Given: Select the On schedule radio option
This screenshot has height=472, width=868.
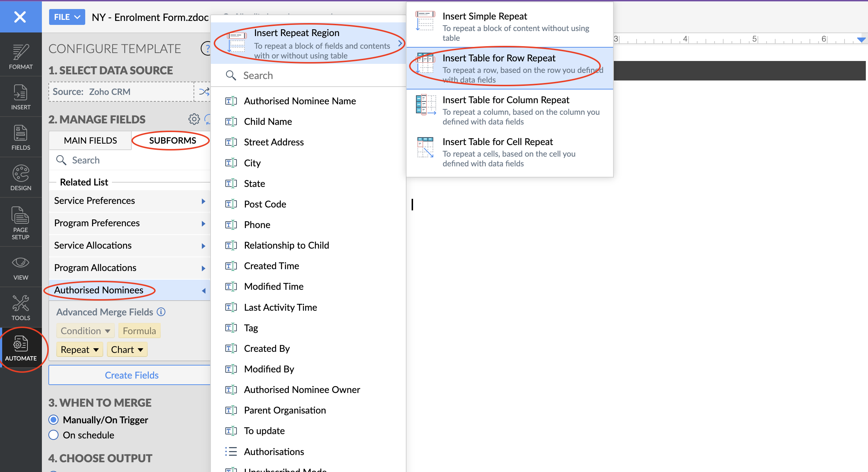Looking at the screenshot, I should click(53, 435).
